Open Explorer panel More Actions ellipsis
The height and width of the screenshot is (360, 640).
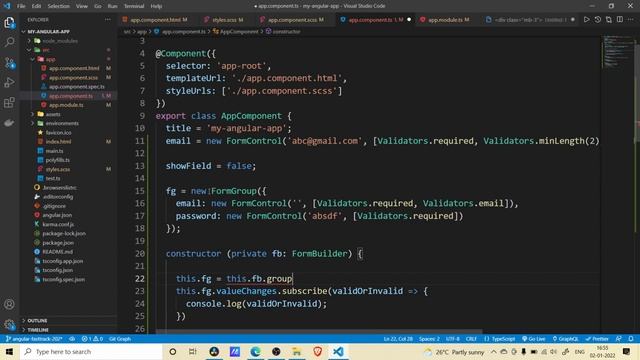tap(107, 20)
